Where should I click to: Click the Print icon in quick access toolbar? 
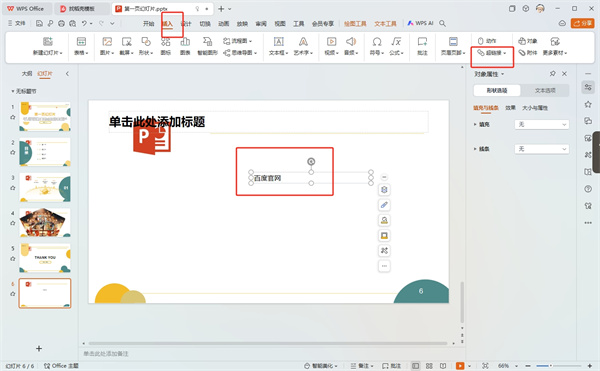point(61,23)
